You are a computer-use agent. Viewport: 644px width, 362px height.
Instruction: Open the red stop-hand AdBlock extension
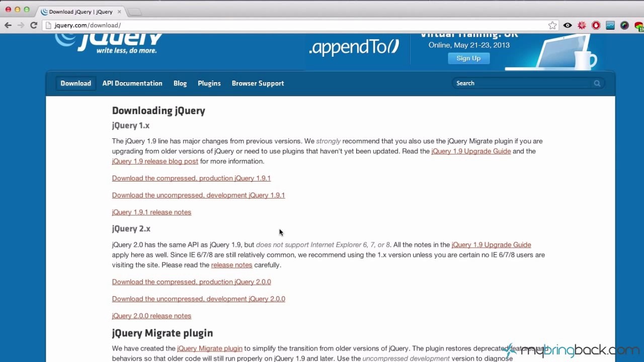pyautogui.click(x=596, y=25)
